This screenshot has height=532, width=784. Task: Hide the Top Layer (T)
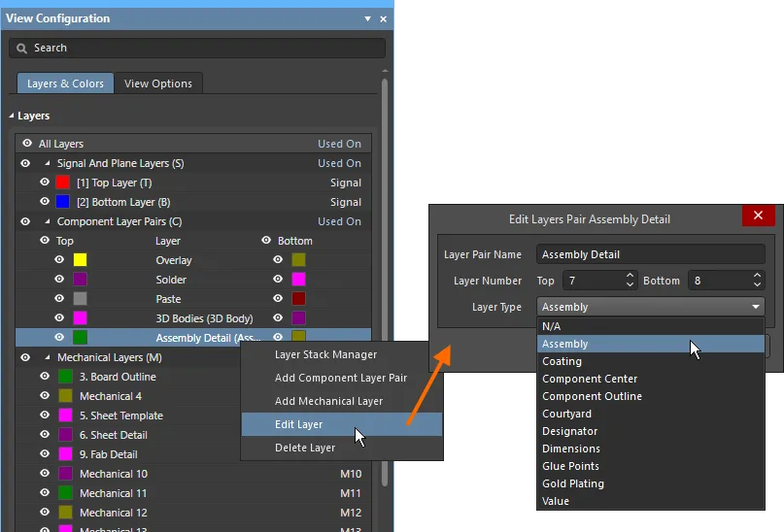pyautogui.click(x=45, y=183)
